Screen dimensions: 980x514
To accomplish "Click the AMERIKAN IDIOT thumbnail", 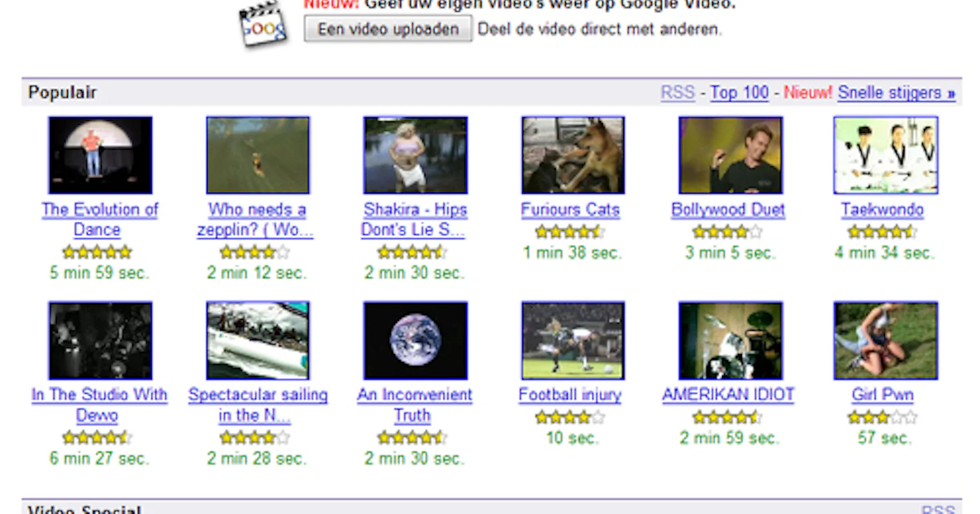I will coord(731,341).
